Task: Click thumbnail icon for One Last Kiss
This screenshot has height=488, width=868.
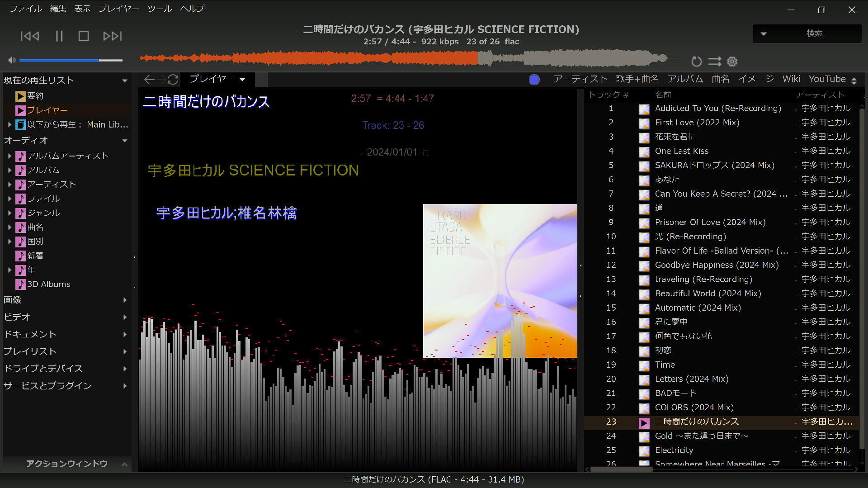Action: [644, 152]
